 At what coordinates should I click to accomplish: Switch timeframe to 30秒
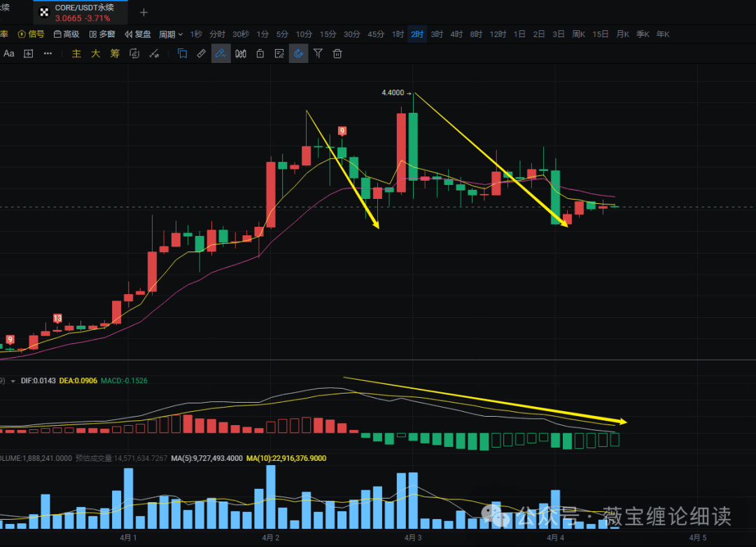tap(241, 34)
